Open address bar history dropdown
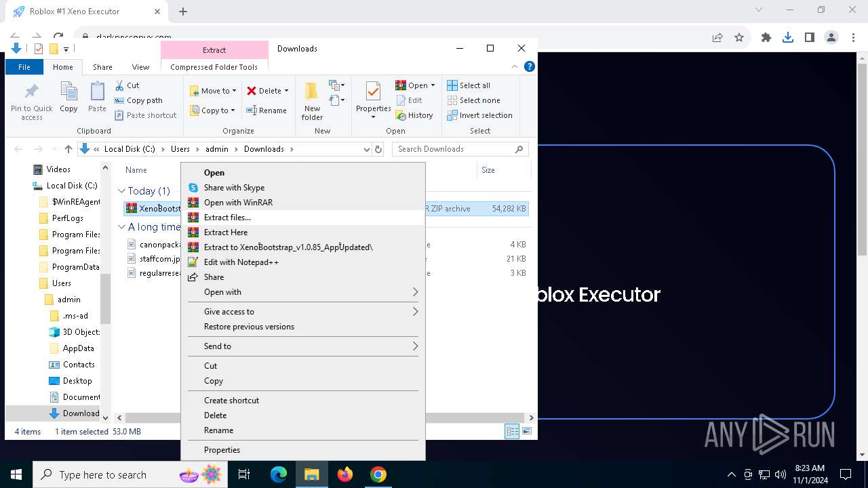Image resolution: width=868 pixels, height=488 pixels. [367, 149]
